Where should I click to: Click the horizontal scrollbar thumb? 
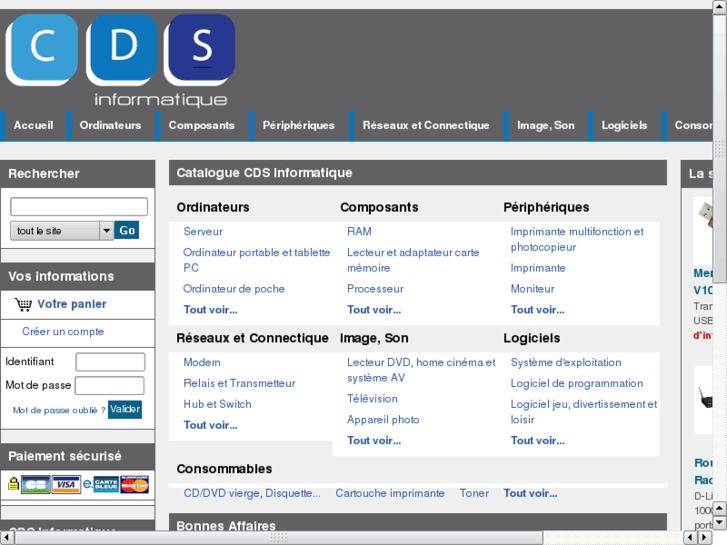click(x=278, y=538)
